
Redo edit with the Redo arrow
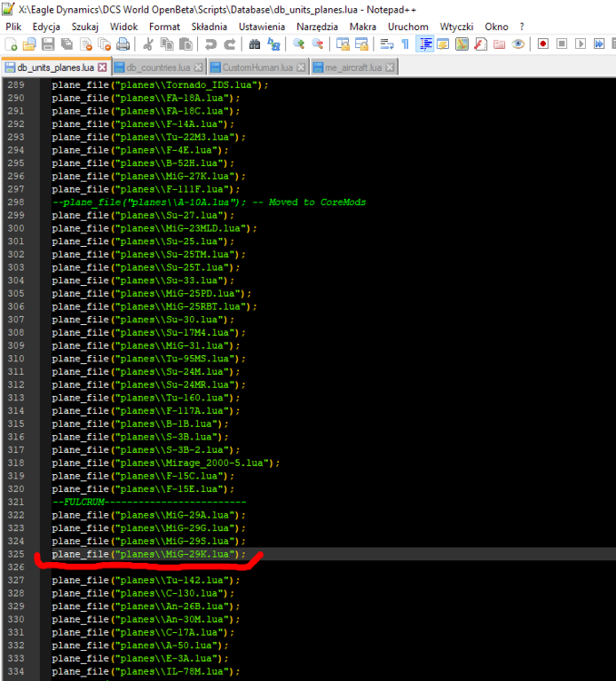229,44
